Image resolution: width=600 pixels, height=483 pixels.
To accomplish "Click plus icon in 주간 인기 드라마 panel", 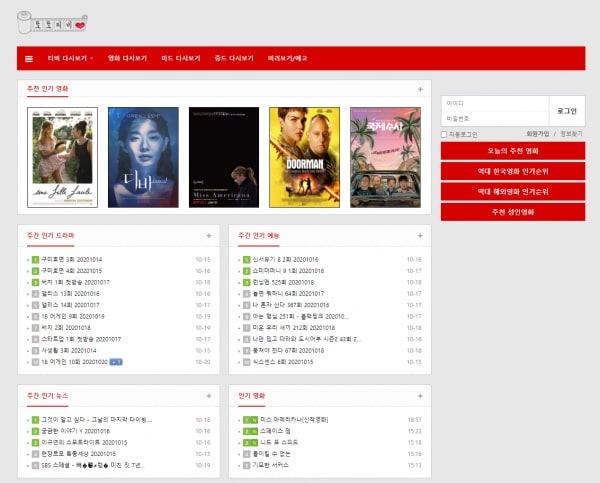I will tap(209, 236).
